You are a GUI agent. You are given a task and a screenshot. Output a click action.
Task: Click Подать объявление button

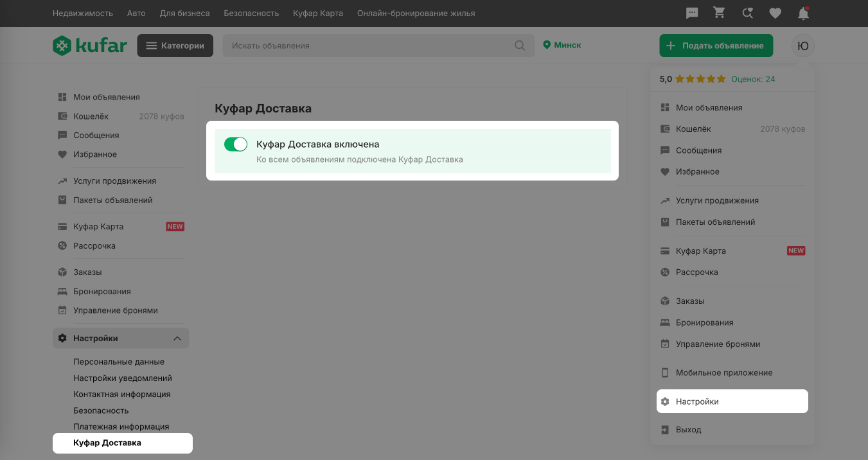click(x=716, y=46)
